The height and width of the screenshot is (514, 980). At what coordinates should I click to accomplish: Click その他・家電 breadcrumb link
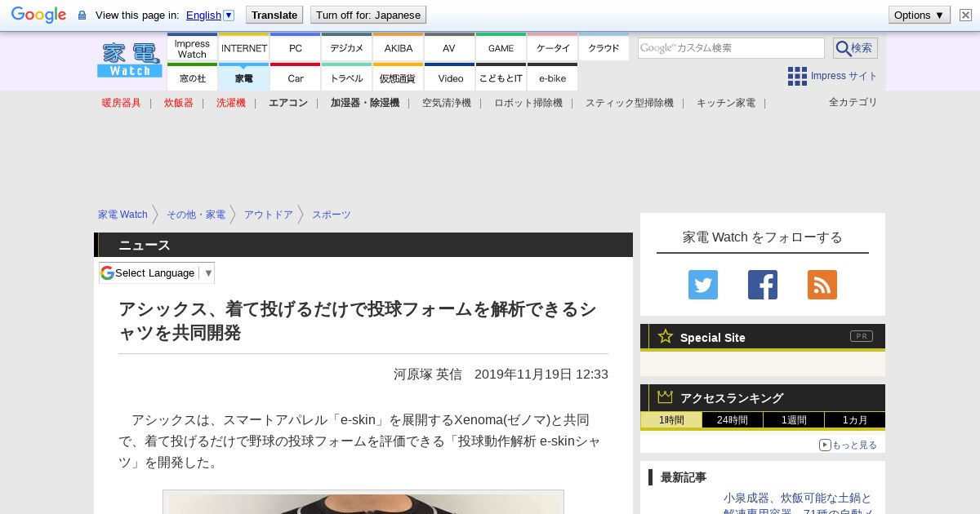pos(196,215)
